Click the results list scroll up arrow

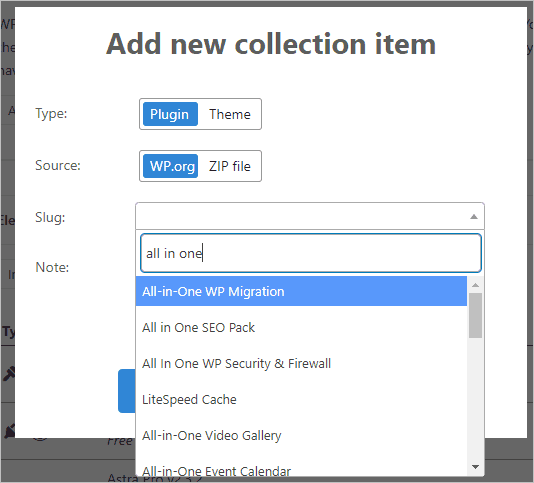click(x=475, y=285)
